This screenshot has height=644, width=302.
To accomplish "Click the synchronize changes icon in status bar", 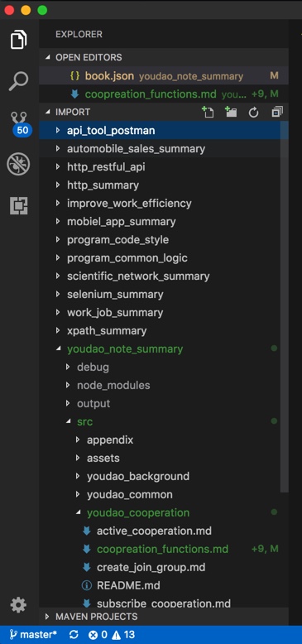I will [x=74, y=635].
